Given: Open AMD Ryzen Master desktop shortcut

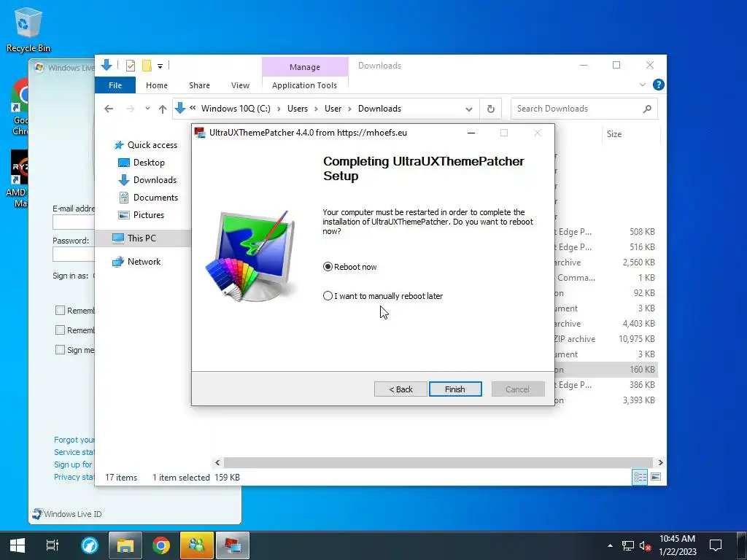Looking at the screenshot, I should (x=18, y=179).
